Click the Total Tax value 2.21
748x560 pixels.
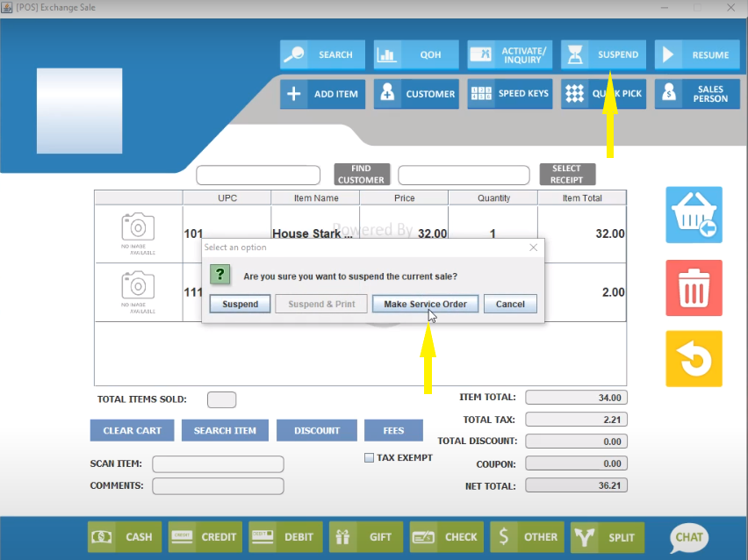[x=576, y=420]
